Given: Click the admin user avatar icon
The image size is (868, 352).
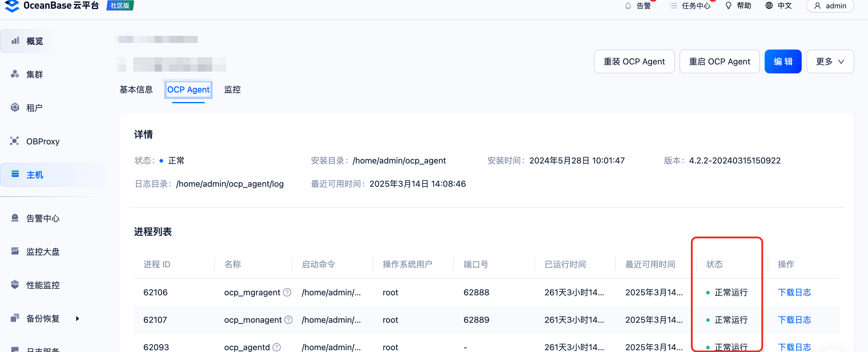Looking at the screenshot, I should click(x=818, y=6).
